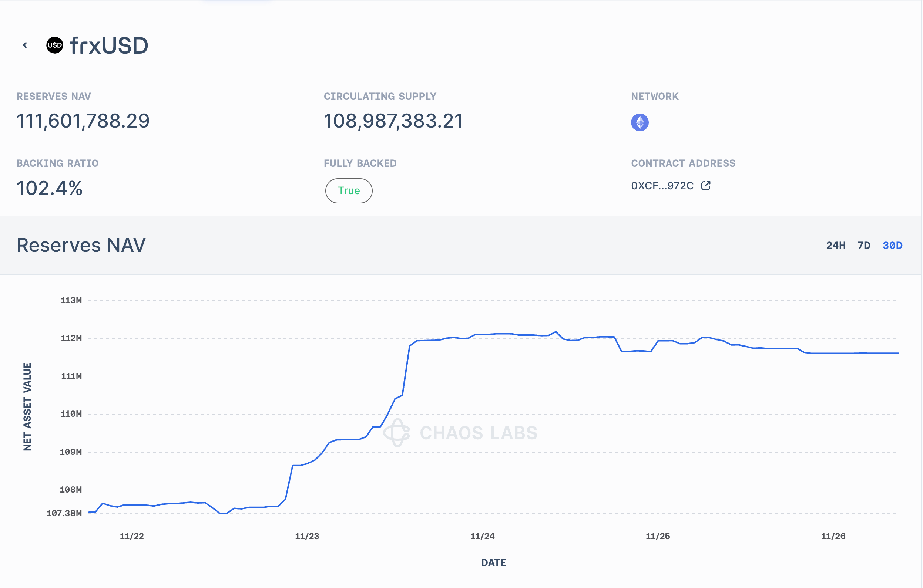Image resolution: width=923 pixels, height=588 pixels.
Task: Click the Reserves NAV chart heading
Action: click(81, 245)
